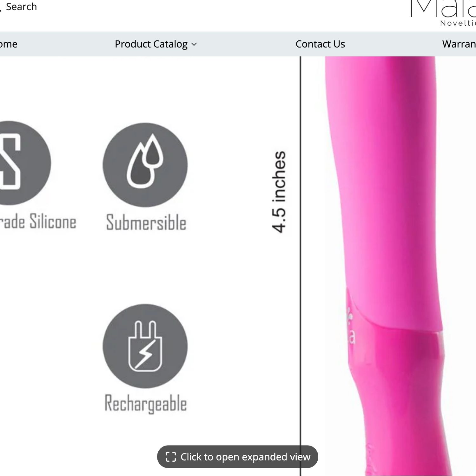This screenshot has height=476, width=476.
Task: Click the 4.5 inches measurement label
Action: 279,192
